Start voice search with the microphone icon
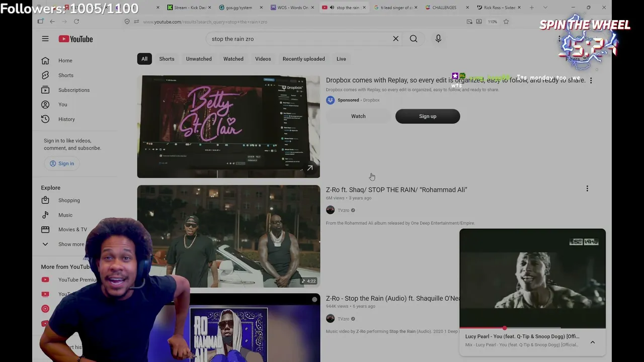The height and width of the screenshot is (362, 644). pos(438,39)
